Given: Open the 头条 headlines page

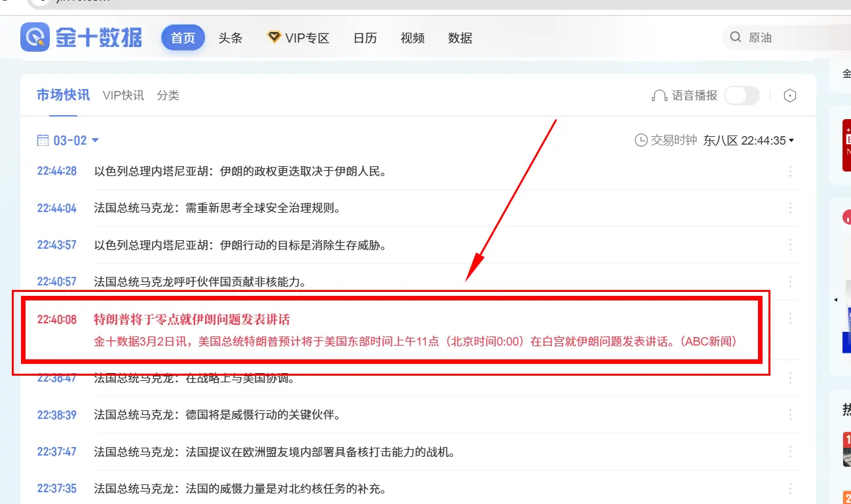Looking at the screenshot, I should 231,38.
